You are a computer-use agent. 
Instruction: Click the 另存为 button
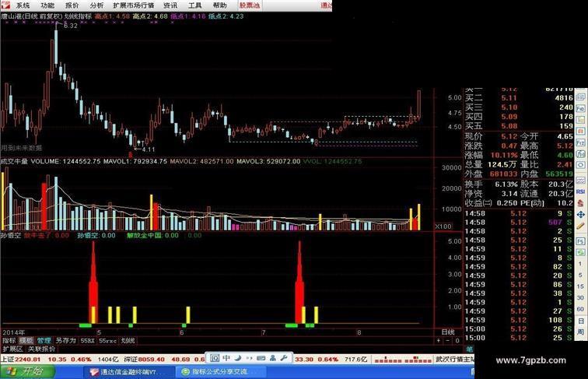coord(65,340)
